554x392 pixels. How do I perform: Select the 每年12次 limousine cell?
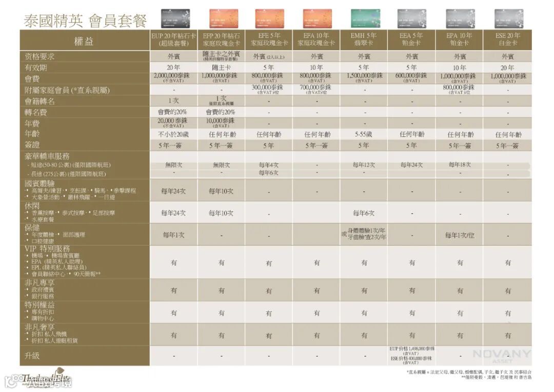(x=364, y=165)
